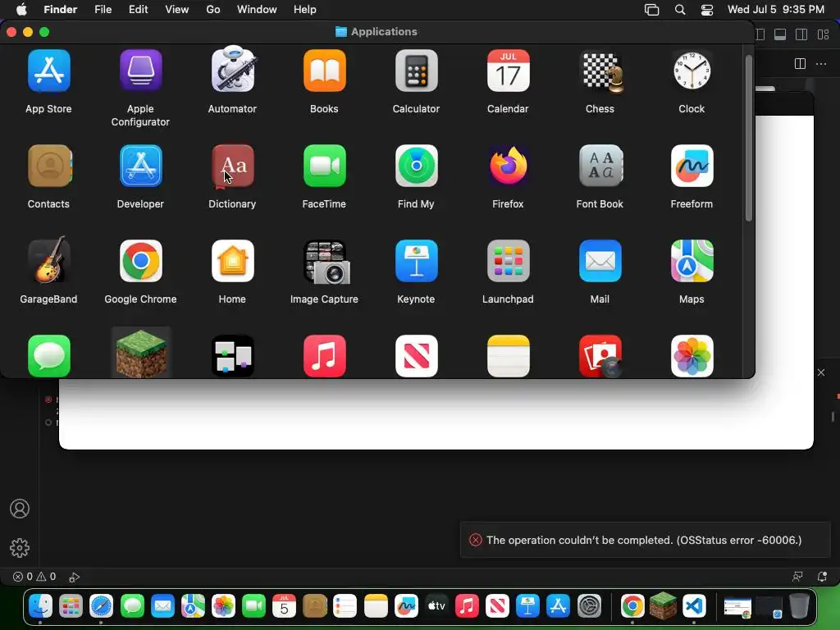Open Keynote in Applications window
Screen dimensions: 840x630
coord(416,261)
